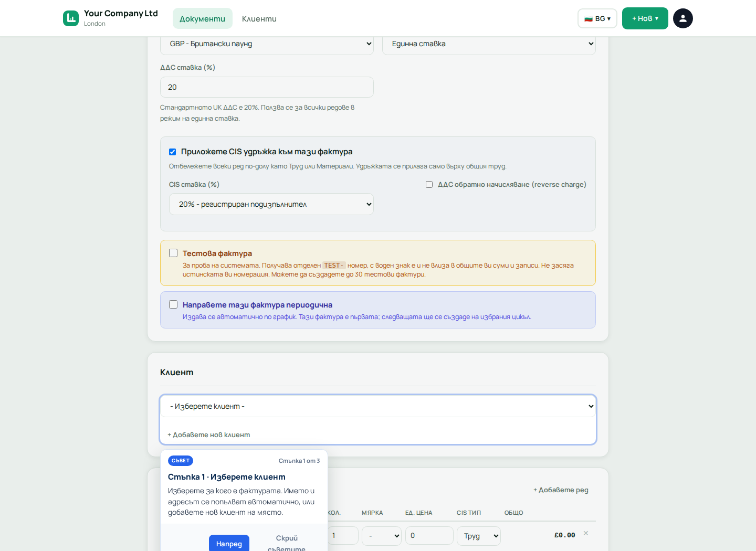Click the ДДС ставка (%) input field
Screen dimensions: 756x551
click(x=267, y=87)
